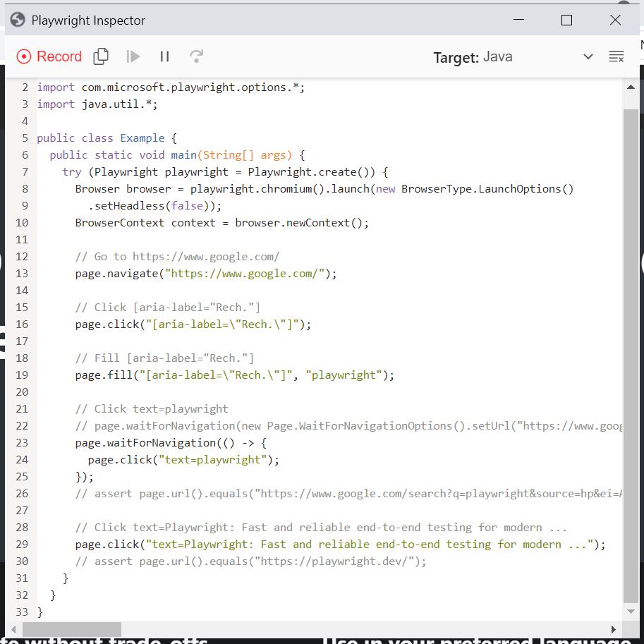
Task: Click 'import com.microsoft.playwright.options.*;' line
Action: (x=171, y=87)
